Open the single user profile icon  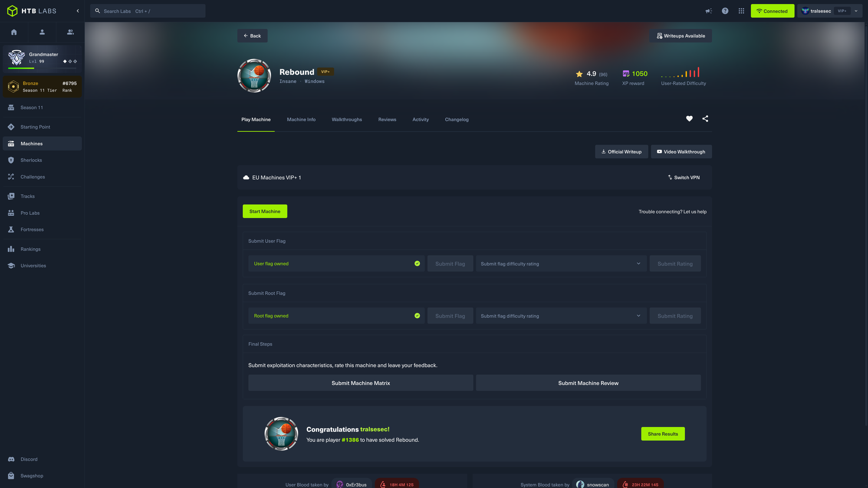pos(42,32)
